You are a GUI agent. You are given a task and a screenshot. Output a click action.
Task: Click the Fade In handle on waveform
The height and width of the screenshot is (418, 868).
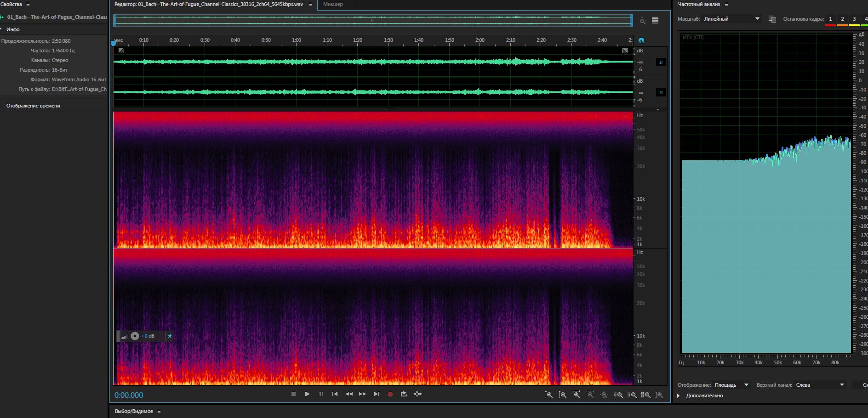(121, 51)
